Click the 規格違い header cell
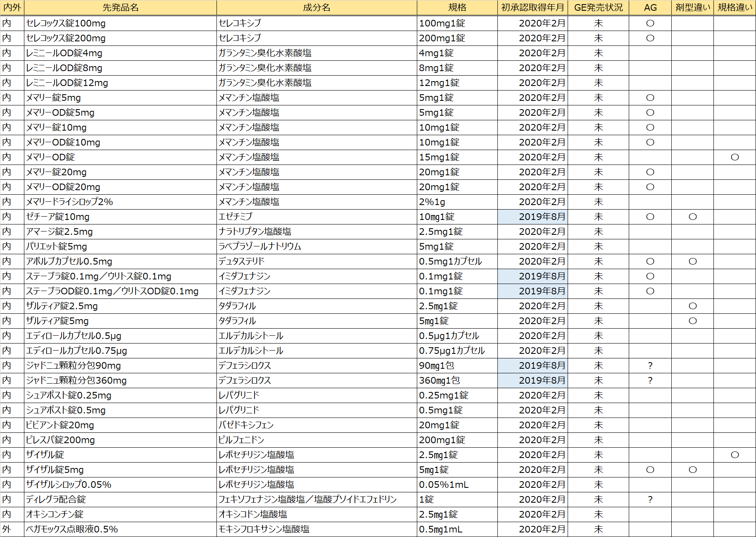Screen dimensions: 756x537 point(735,8)
